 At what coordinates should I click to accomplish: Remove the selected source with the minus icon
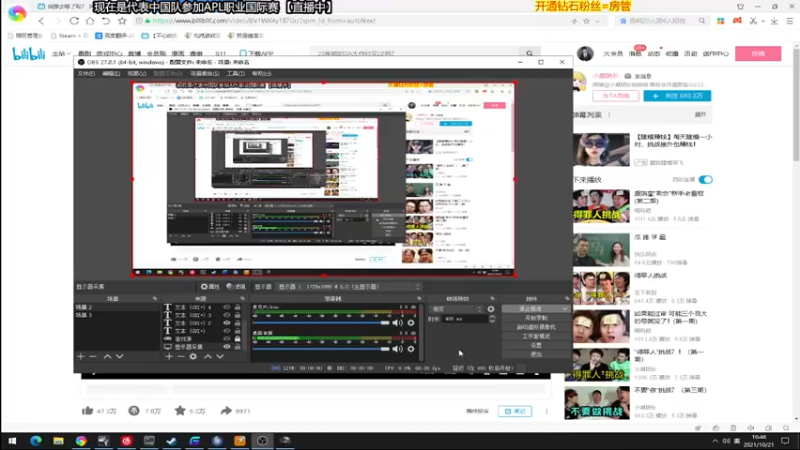[181, 356]
